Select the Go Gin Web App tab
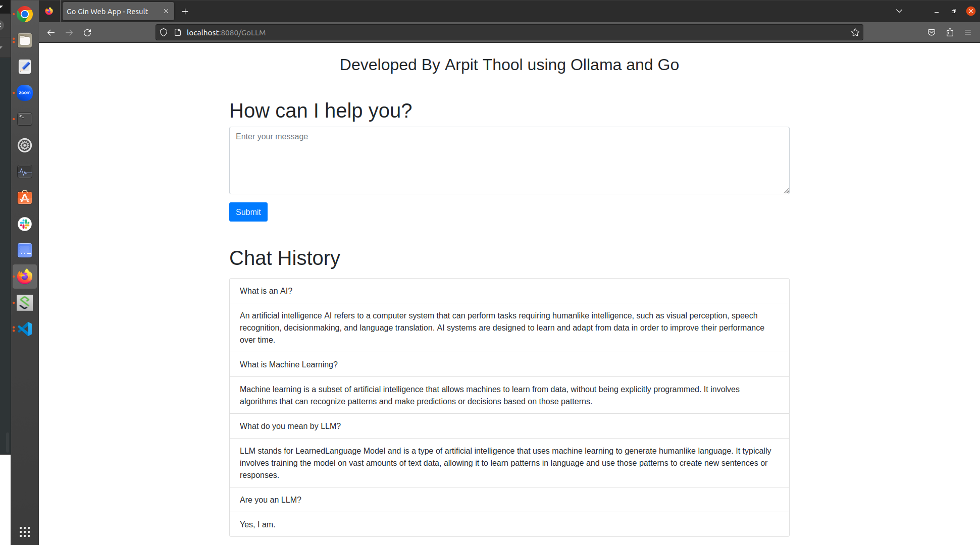This screenshot has height=545, width=980. click(108, 11)
